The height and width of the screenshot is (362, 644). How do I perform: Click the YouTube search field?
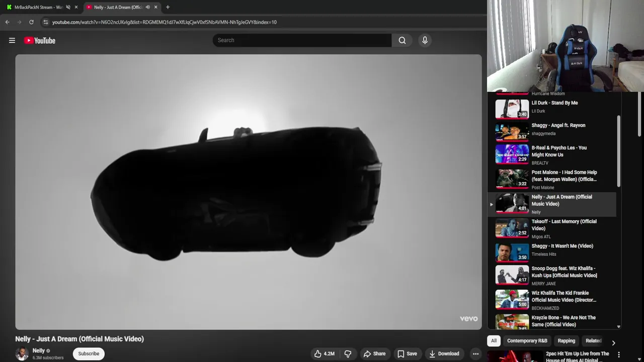[x=302, y=40]
